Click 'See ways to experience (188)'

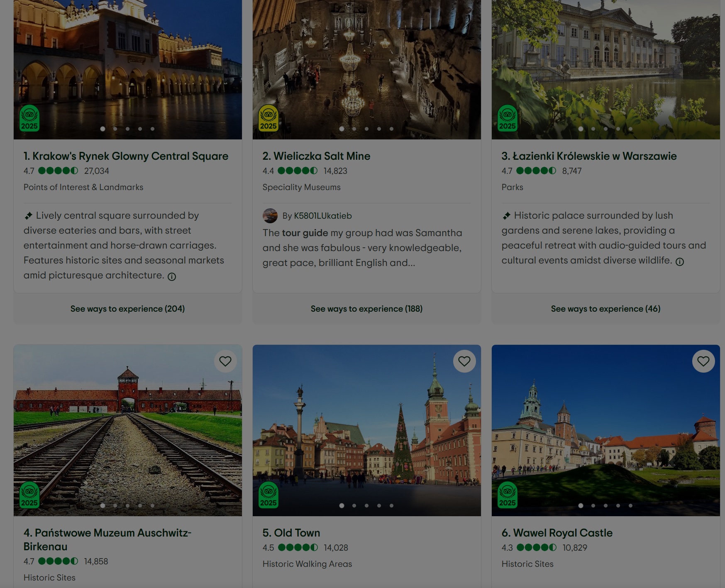[x=366, y=309]
